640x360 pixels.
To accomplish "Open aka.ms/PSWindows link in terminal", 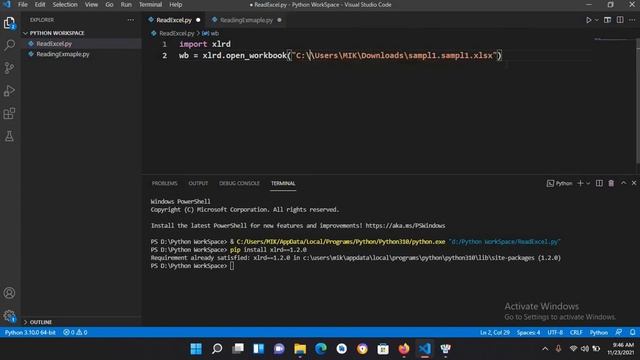I will point(405,226).
